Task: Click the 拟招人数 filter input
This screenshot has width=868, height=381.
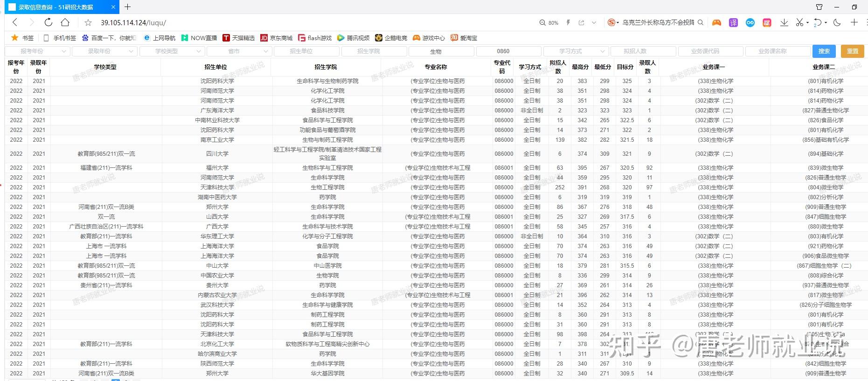Action: click(x=643, y=51)
